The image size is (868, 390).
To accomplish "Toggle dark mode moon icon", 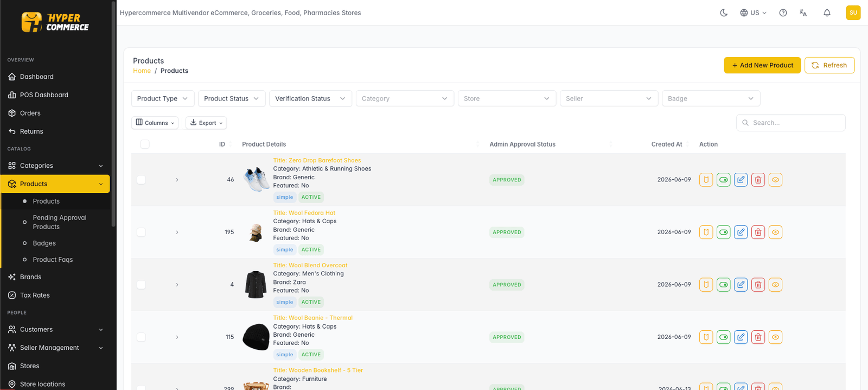I will [724, 12].
